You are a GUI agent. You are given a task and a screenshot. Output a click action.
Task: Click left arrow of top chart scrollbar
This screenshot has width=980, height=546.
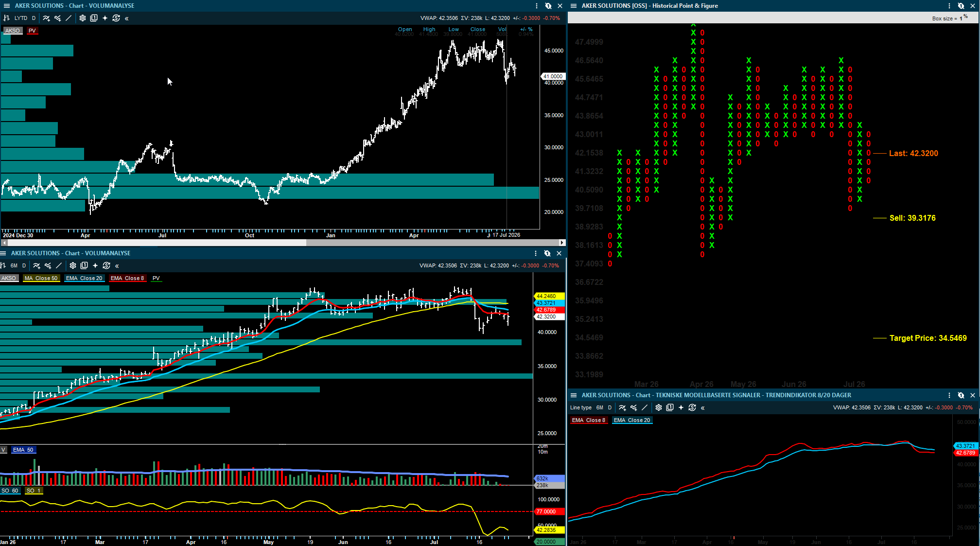point(4,242)
